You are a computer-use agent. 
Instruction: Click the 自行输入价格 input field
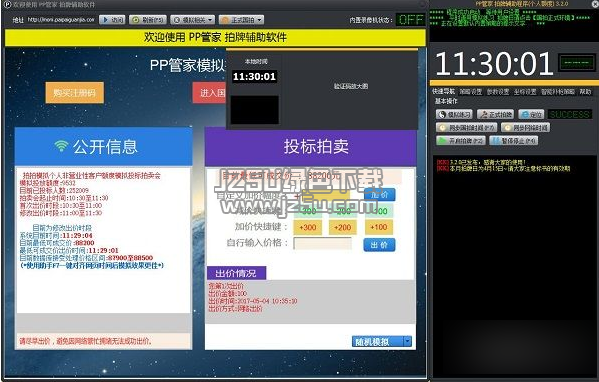click(x=322, y=243)
